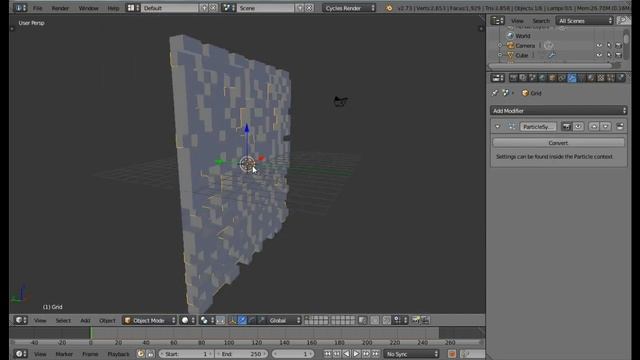Open viewport 3D View editor type selector
Viewport: 640px width, 360px height.
click(x=20, y=320)
